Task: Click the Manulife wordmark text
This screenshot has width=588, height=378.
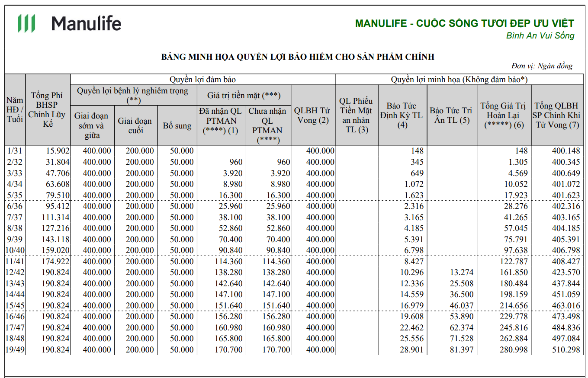Action: pos(87,23)
